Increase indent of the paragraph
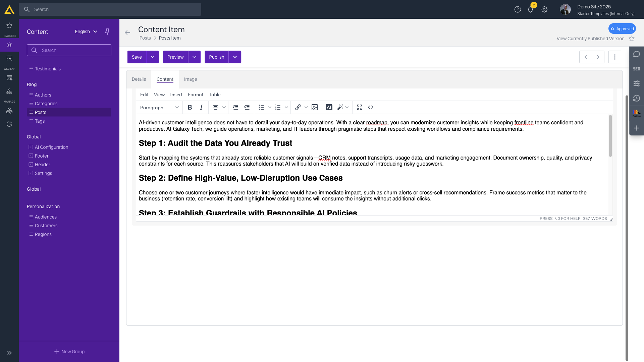This screenshot has width=644, height=362. tap(247, 107)
